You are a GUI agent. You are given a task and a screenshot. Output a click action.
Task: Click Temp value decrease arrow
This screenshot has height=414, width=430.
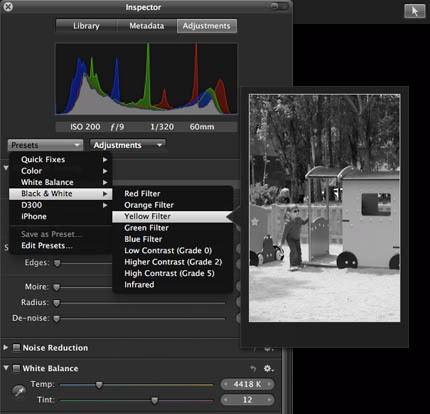(x=226, y=384)
